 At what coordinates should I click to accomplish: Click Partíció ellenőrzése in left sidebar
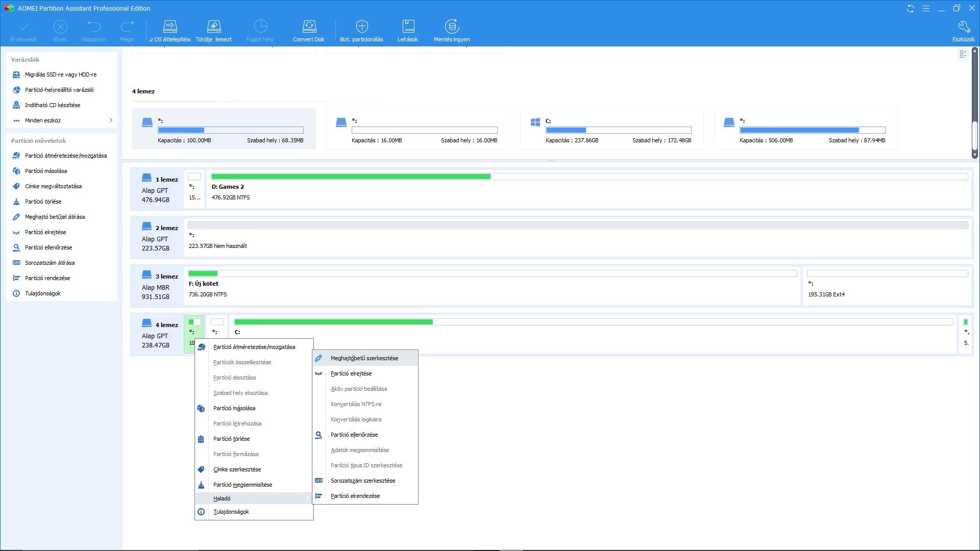(48, 247)
